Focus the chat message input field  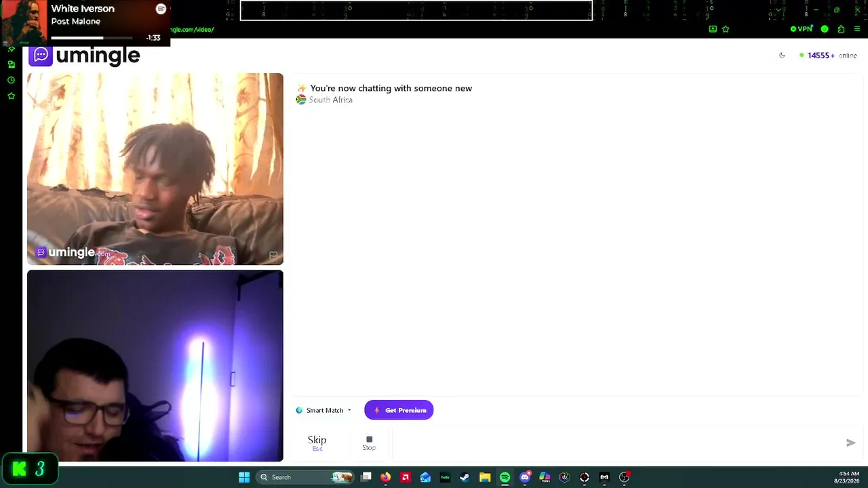click(617, 443)
